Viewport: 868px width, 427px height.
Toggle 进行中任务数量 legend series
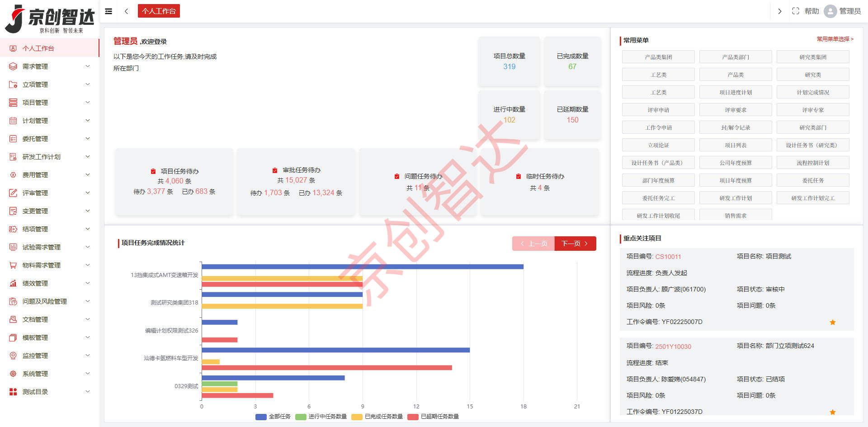click(x=321, y=417)
